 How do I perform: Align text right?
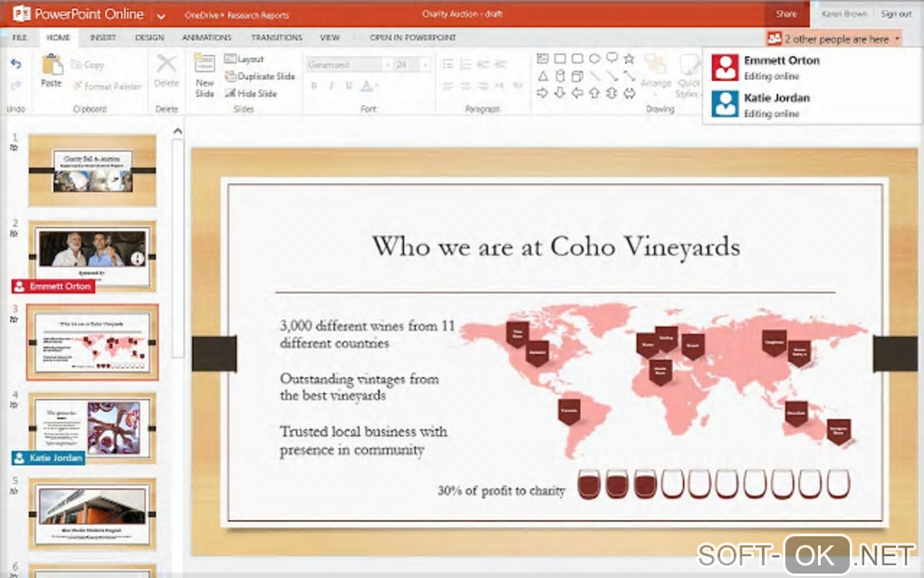tap(483, 86)
